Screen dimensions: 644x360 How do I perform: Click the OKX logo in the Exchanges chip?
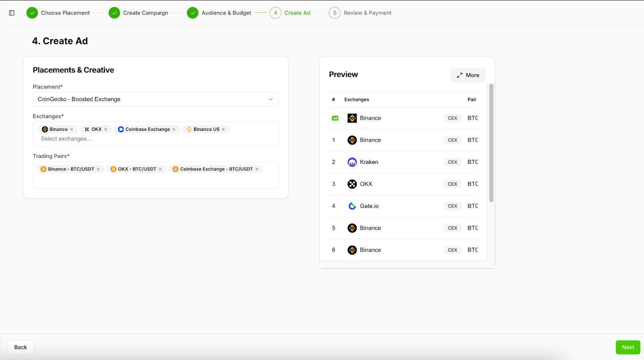(87, 129)
